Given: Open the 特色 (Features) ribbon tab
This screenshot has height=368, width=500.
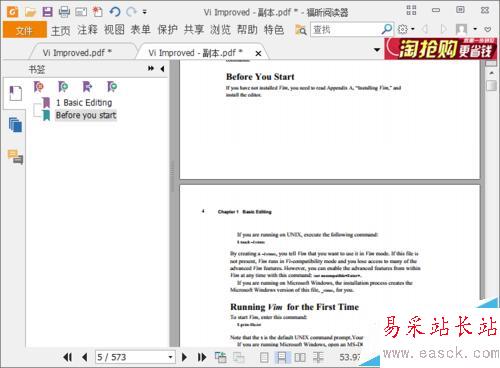Looking at the screenshot, I should (274, 30).
